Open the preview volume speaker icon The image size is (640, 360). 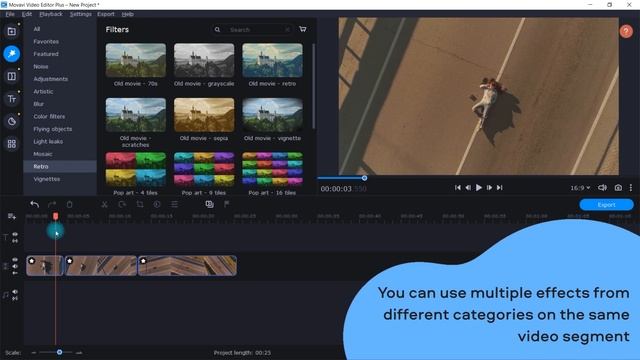602,188
